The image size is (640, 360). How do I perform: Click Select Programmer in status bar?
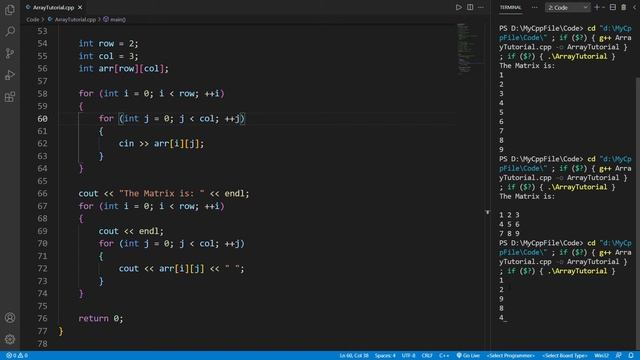click(511, 356)
